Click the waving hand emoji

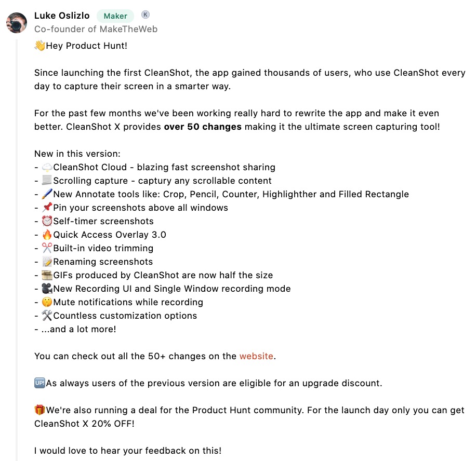tap(40, 46)
